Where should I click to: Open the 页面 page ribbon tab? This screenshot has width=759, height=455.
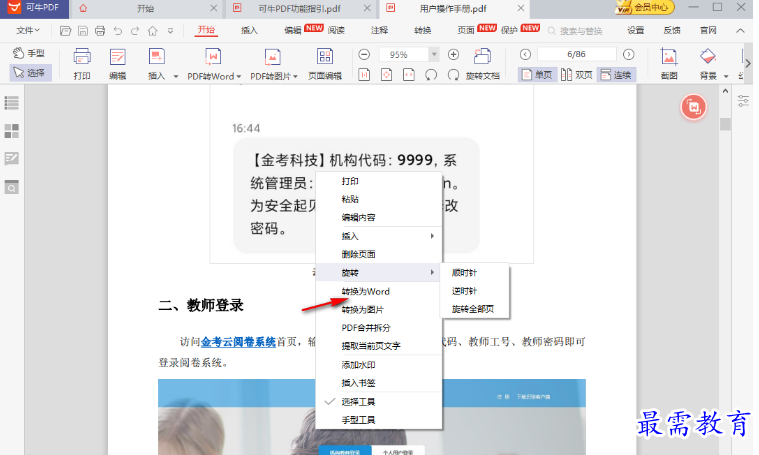click(466, 30)
